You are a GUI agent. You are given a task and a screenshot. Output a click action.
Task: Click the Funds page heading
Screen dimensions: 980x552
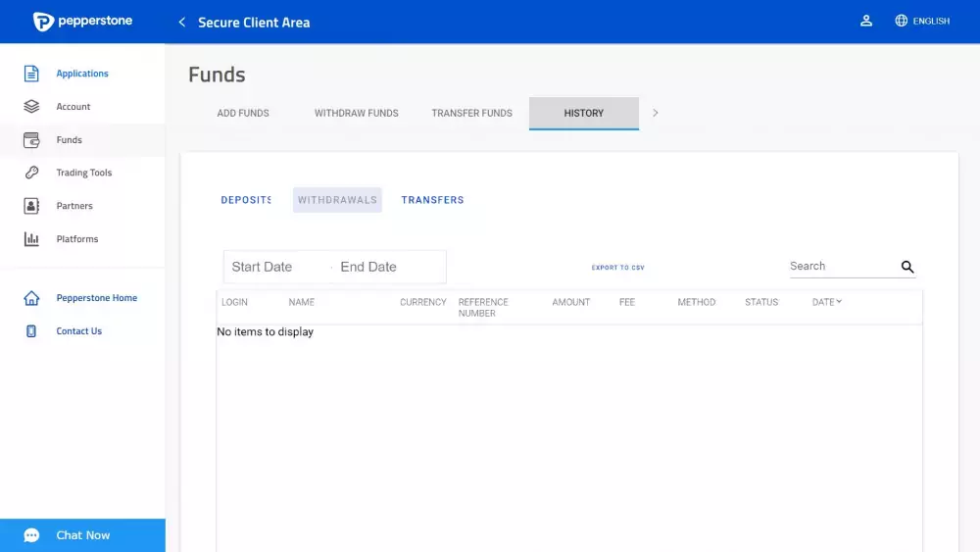[217, 75]
